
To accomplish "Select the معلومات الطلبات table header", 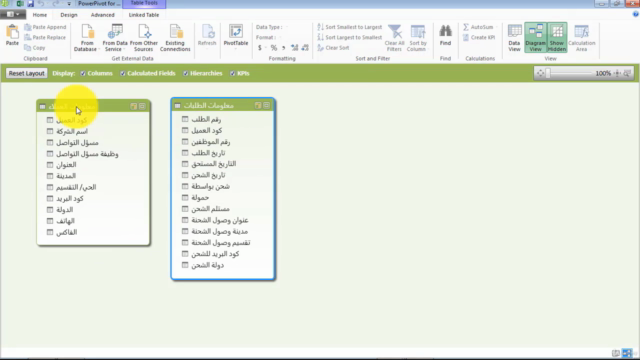I will pos(222,105).
